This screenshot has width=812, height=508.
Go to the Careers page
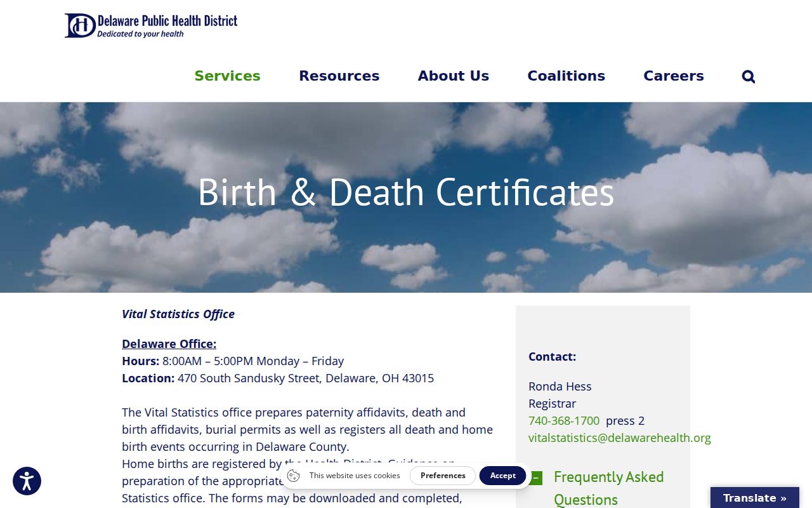pos(673,76)
